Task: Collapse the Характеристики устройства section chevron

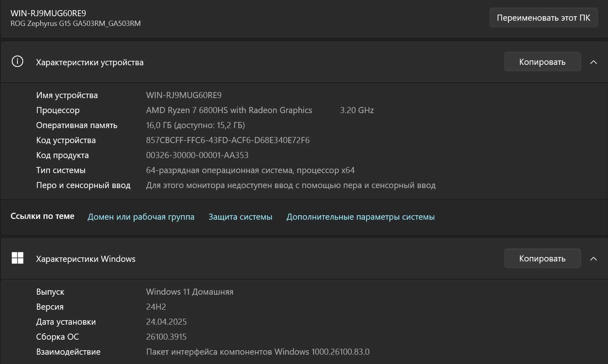Action: pyautogui.click(x=593, y=62)
